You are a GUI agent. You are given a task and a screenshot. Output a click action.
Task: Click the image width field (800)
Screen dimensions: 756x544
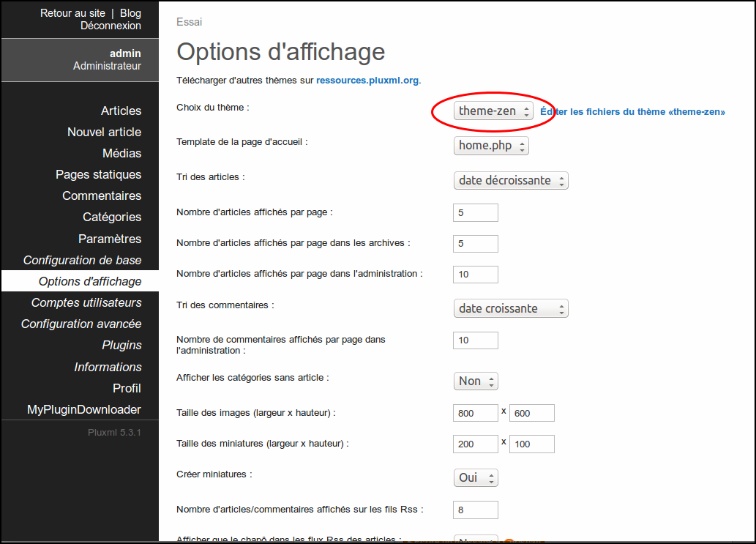click(476, 413)
